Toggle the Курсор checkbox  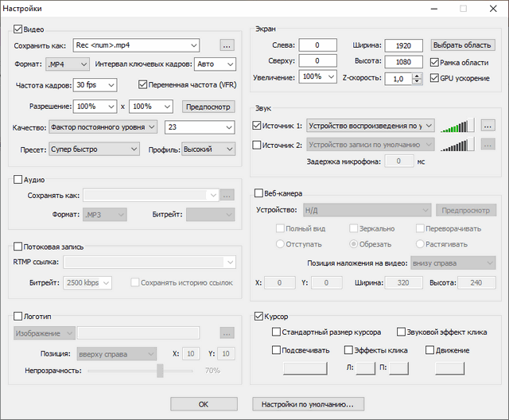[258, 316]
